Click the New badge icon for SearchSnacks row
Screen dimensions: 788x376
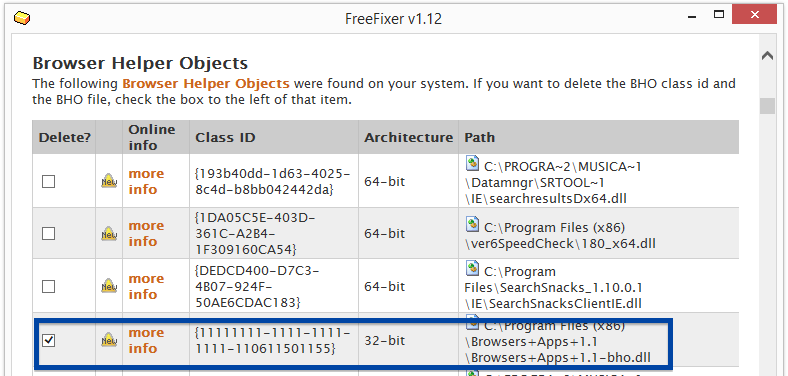109,287
